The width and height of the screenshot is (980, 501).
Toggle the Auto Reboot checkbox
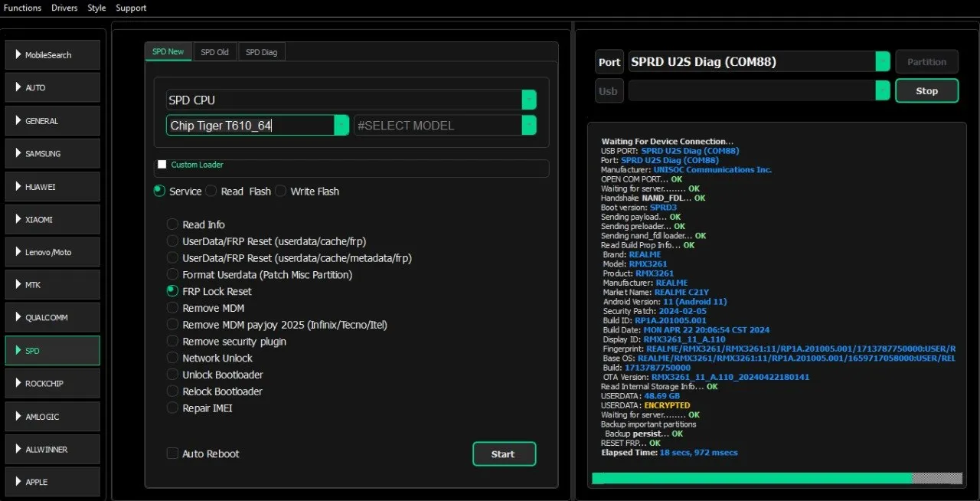pyautogui.click(x=173, y=454)
